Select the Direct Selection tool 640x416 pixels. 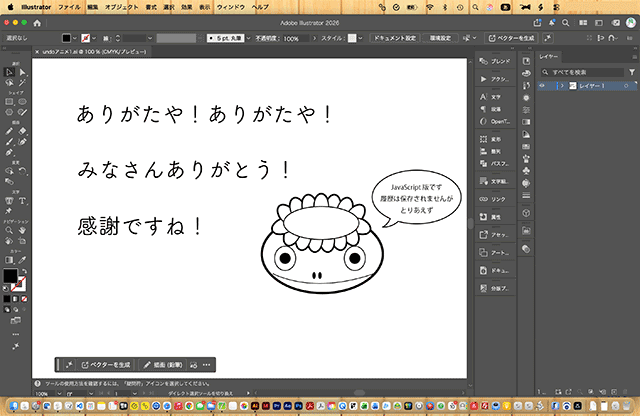pyautogui.click(x=22, y=72)
